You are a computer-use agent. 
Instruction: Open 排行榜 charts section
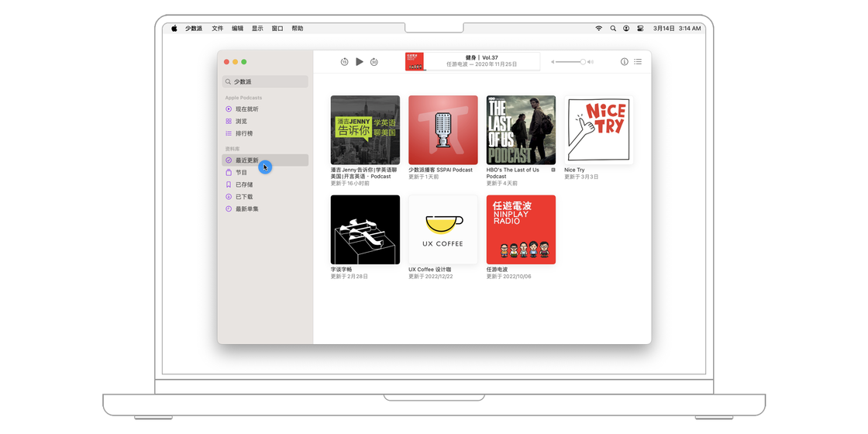(243, 133)
